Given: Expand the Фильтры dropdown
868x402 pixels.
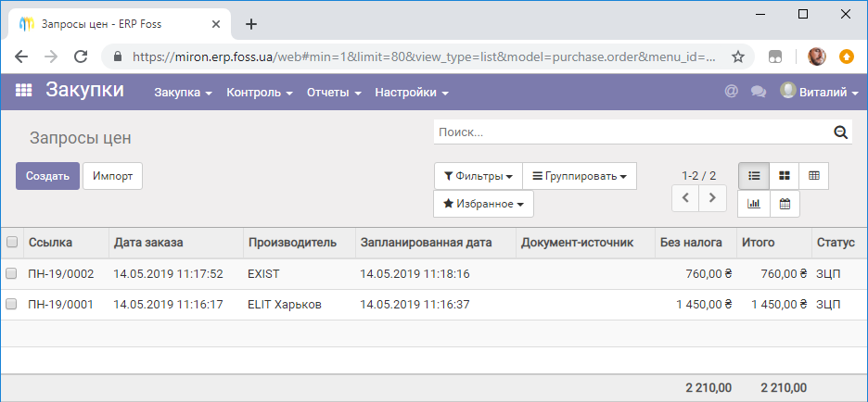Looking at the screenshot, I should pos(479,176).
